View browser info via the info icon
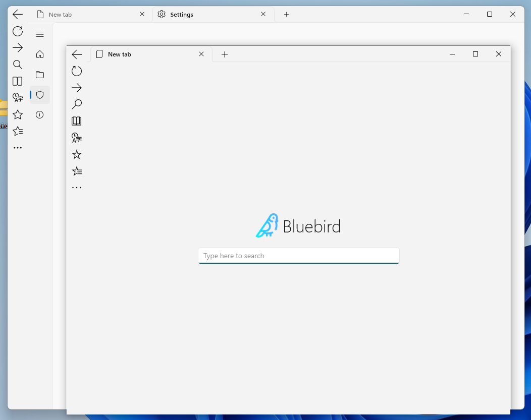The image size is (531, 420). 39,114
